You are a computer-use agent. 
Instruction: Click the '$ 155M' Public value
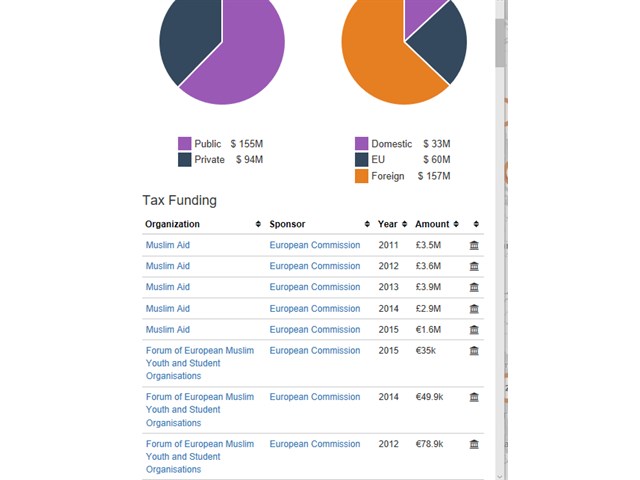[x=247, y=144]
